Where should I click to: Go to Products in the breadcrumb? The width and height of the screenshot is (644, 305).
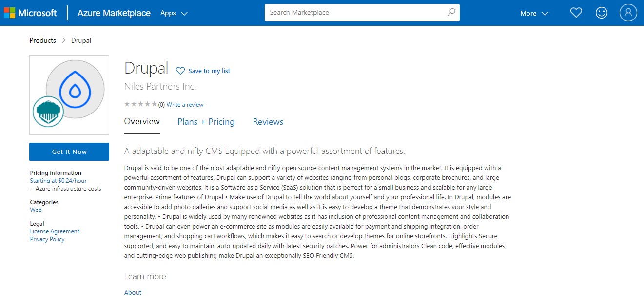43,40
